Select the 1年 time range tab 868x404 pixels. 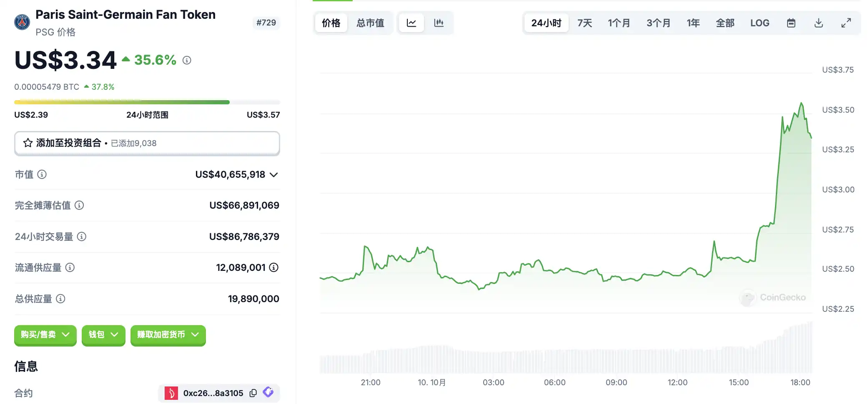pyautogui.click(x=693, y=23)
